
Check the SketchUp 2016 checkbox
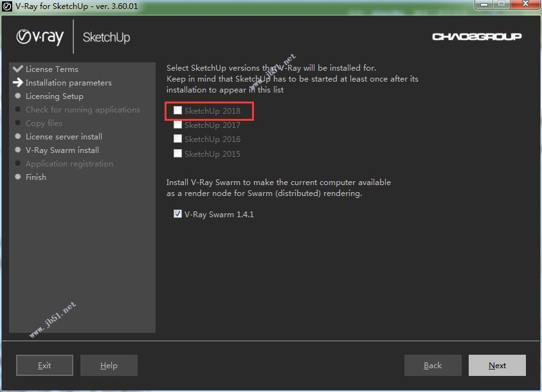pyautogui.click(x=177, y=139)
